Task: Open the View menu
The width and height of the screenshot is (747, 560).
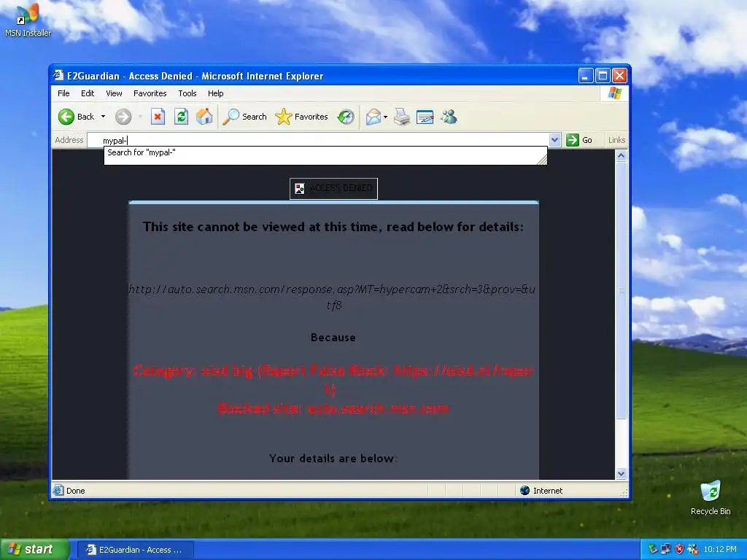Action: (114, 93)
